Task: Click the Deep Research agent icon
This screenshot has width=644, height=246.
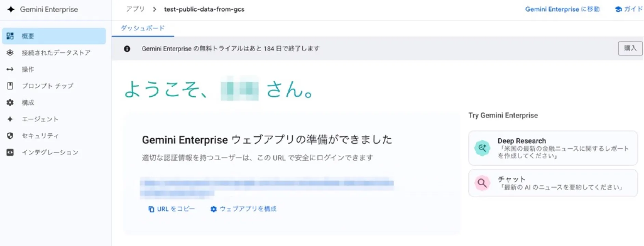Action: pos(482,148)
